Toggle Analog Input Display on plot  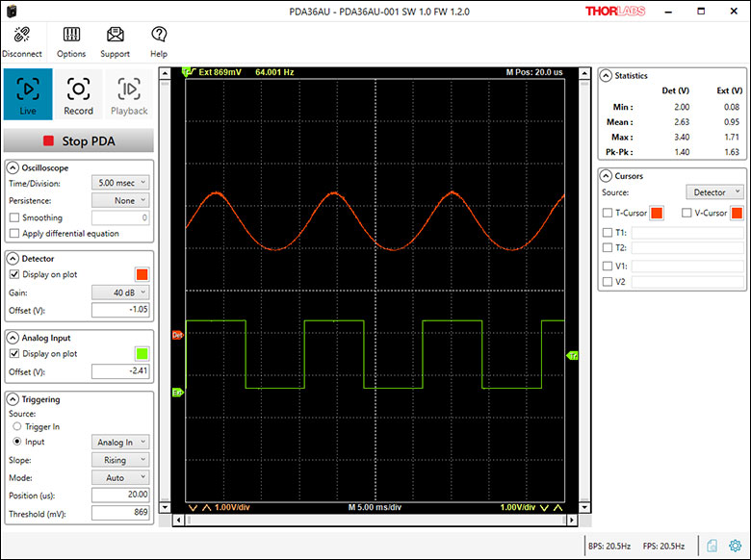(13, 354)
